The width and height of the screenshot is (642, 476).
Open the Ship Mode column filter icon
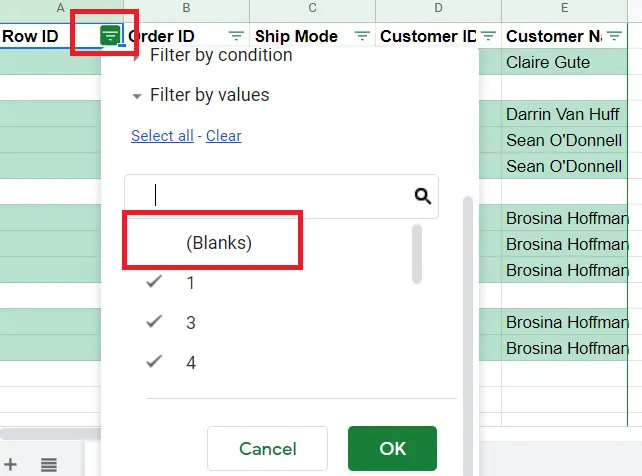tap(362, 36)
